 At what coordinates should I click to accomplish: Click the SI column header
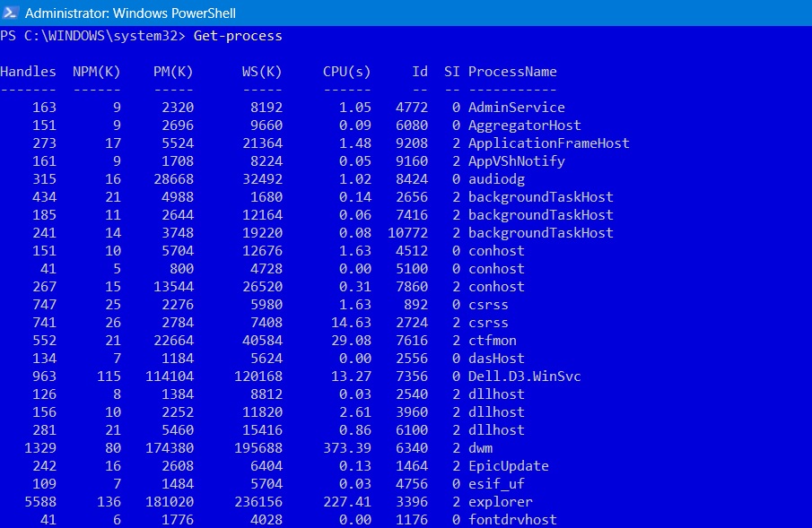pyautogui.click(x=450, y=72)
